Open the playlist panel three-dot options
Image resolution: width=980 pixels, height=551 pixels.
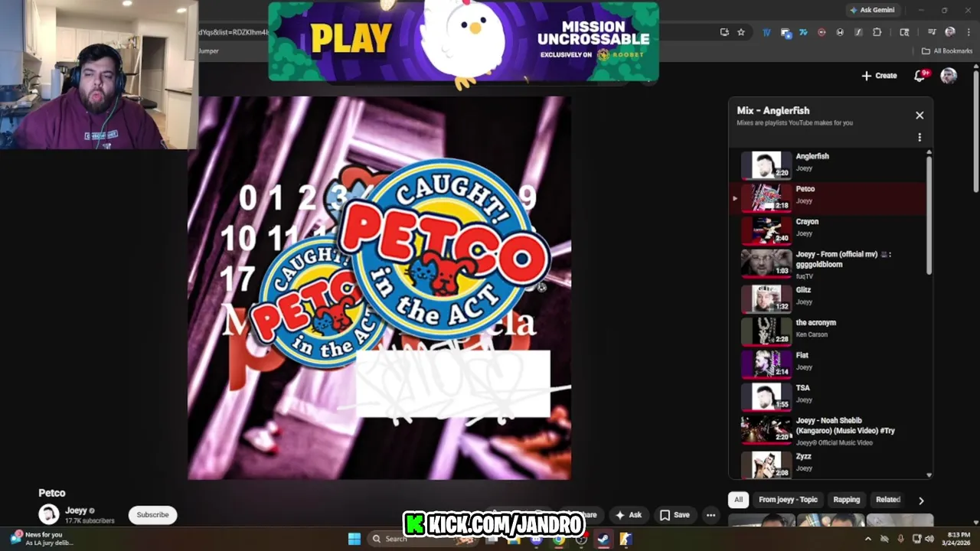tap(920, 138)
